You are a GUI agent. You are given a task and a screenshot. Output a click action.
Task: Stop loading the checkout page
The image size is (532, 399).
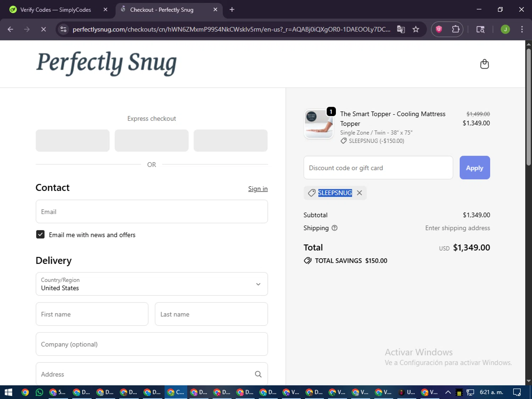[43, 29]
